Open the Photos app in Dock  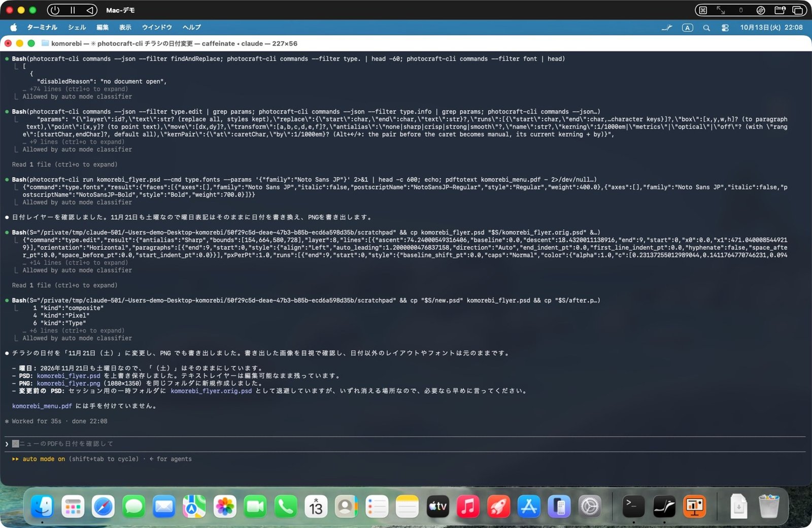[225, 506]
